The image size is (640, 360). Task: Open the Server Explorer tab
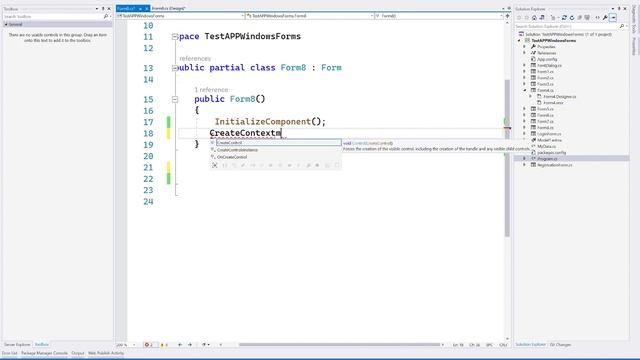17,345
